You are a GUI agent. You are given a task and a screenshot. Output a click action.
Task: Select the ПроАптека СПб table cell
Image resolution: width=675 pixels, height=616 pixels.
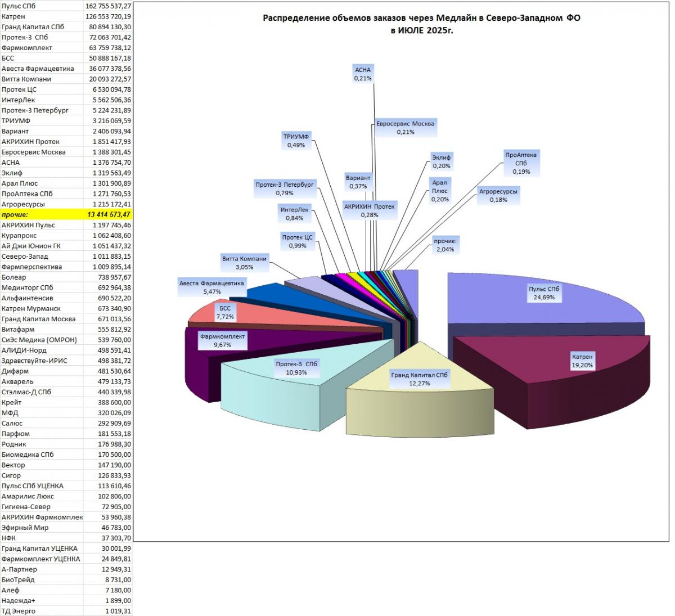42,194
